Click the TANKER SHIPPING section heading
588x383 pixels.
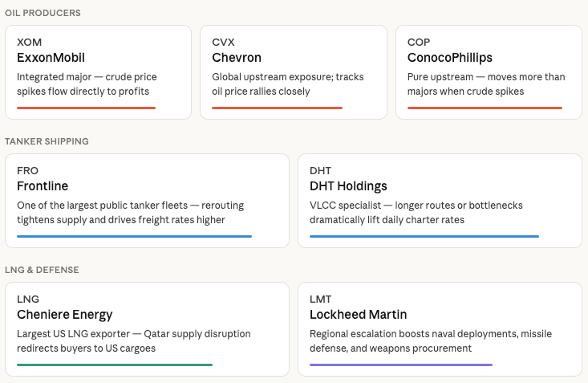(47, 141)
